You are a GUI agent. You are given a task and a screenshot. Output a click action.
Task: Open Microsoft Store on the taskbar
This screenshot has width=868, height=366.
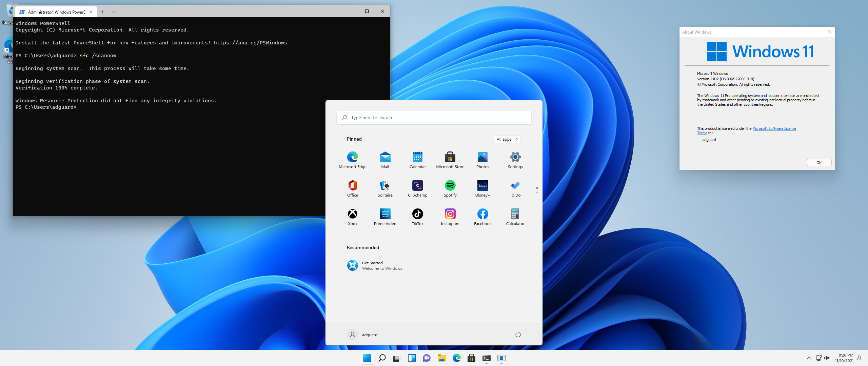pos(471,358)
